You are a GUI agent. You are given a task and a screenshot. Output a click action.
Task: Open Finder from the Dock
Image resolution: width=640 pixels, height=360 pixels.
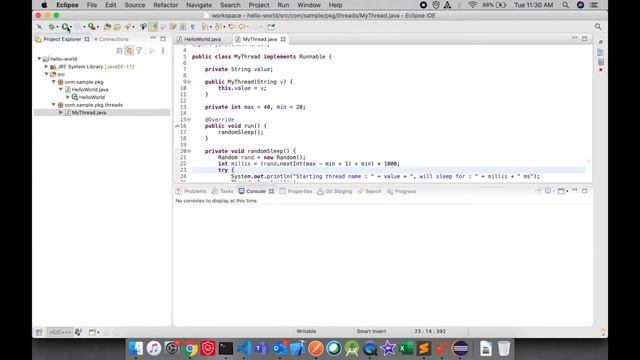136,349
